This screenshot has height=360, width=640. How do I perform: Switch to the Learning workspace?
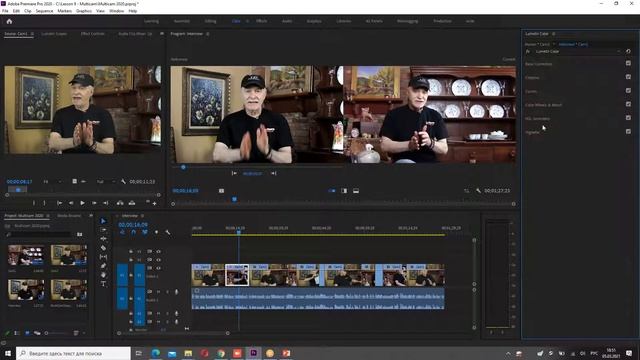[151, 21]
